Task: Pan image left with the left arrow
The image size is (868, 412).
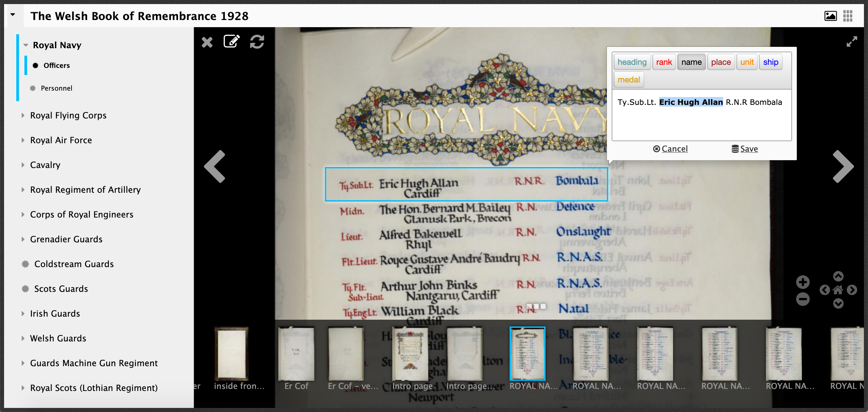Action: coord(825,290)
